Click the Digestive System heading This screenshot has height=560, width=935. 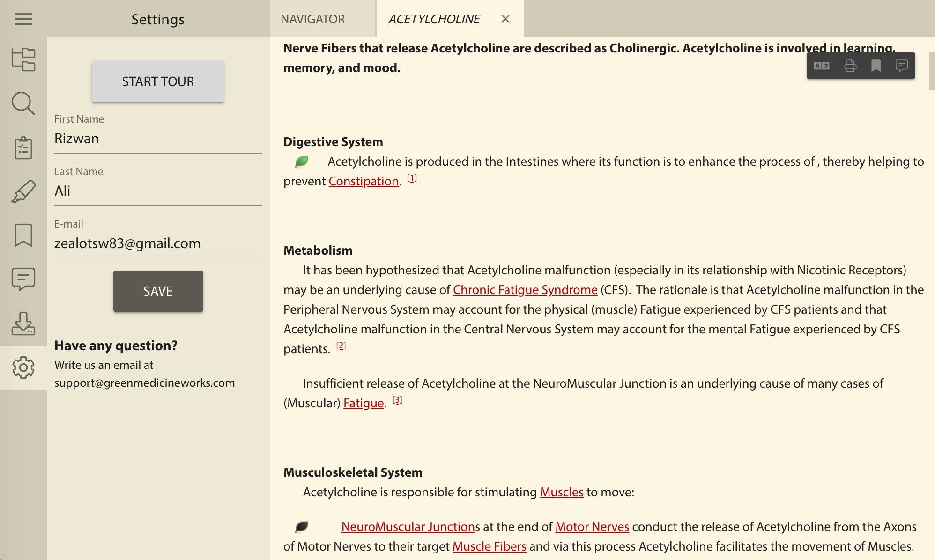tap(333, 142)
